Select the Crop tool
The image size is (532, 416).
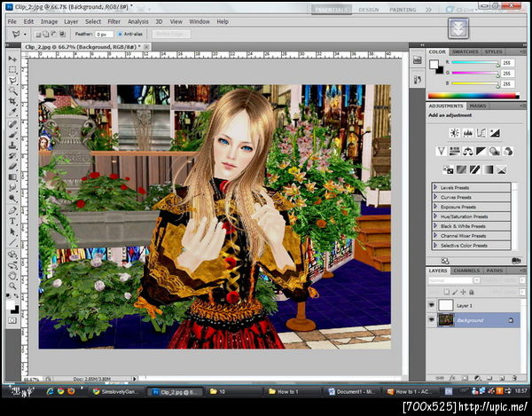[12, 101]
